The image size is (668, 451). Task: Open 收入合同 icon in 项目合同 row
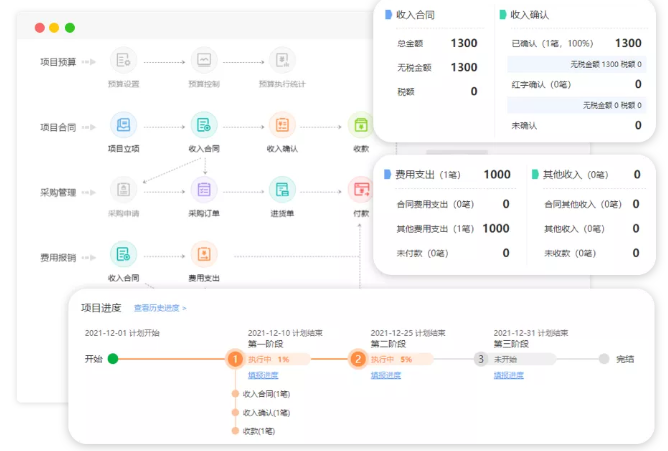(x=204, y=125)
